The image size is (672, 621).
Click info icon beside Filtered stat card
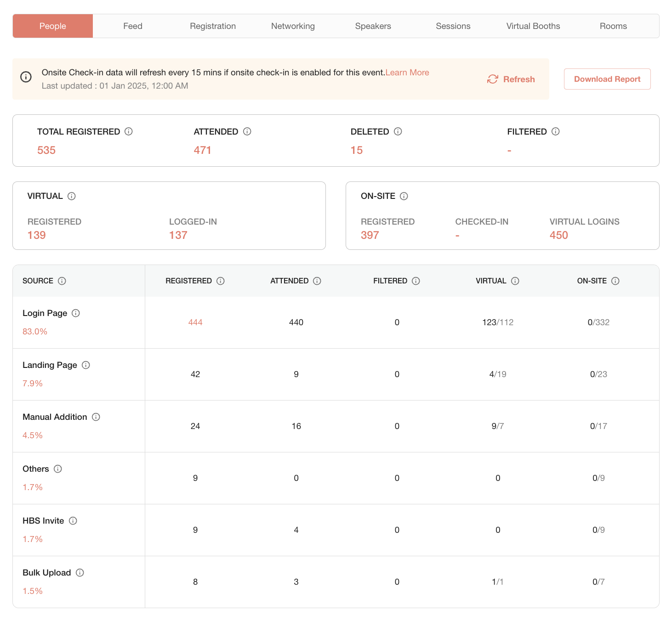pos(556,131)
